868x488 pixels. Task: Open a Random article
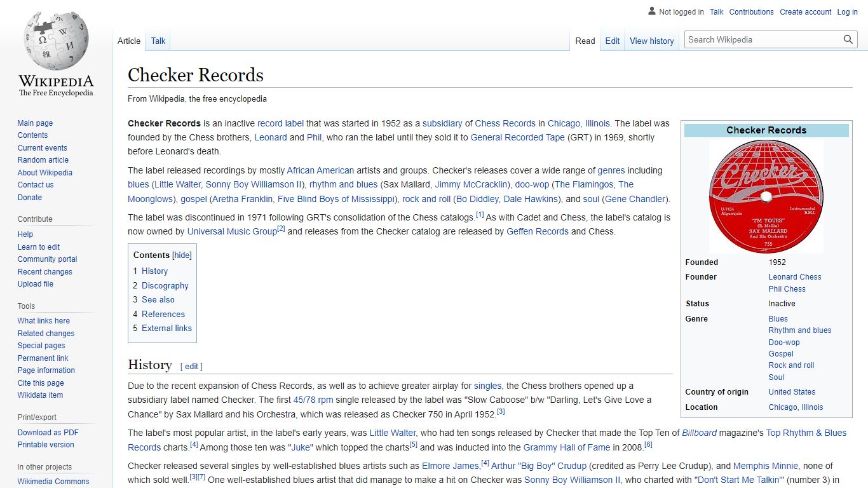click(43, 160)
